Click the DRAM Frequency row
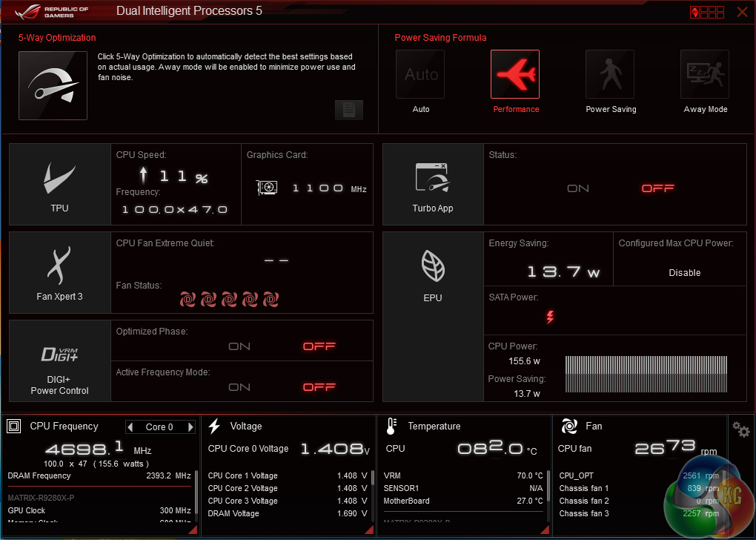This screenshot has height=540, width=756. click(x=99, y=475)
